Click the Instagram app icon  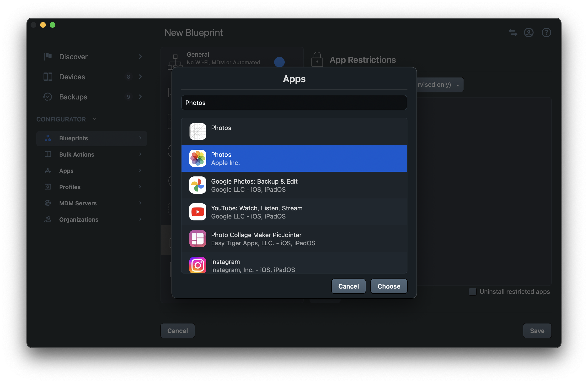coord(198,265)
